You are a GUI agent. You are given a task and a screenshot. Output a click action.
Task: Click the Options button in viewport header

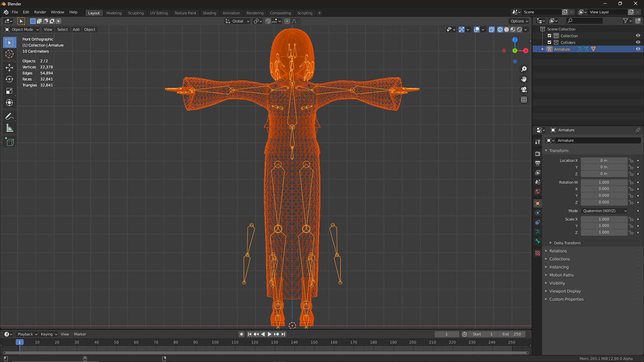tap(519, 21)
